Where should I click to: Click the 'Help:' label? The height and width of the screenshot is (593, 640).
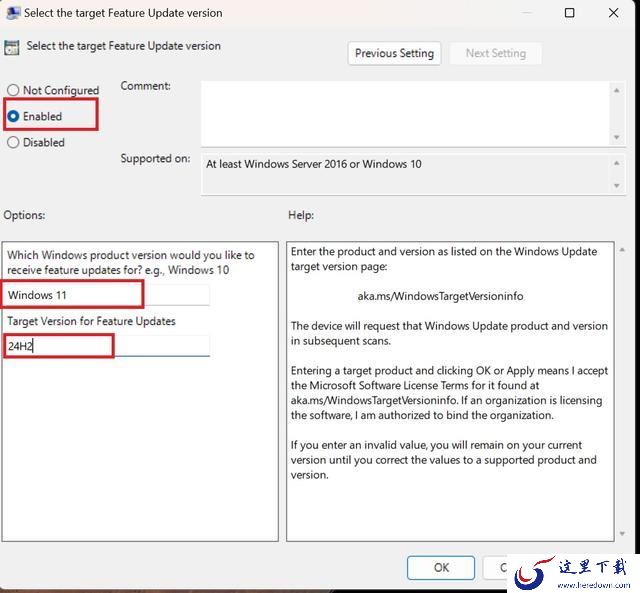point(301,215)
